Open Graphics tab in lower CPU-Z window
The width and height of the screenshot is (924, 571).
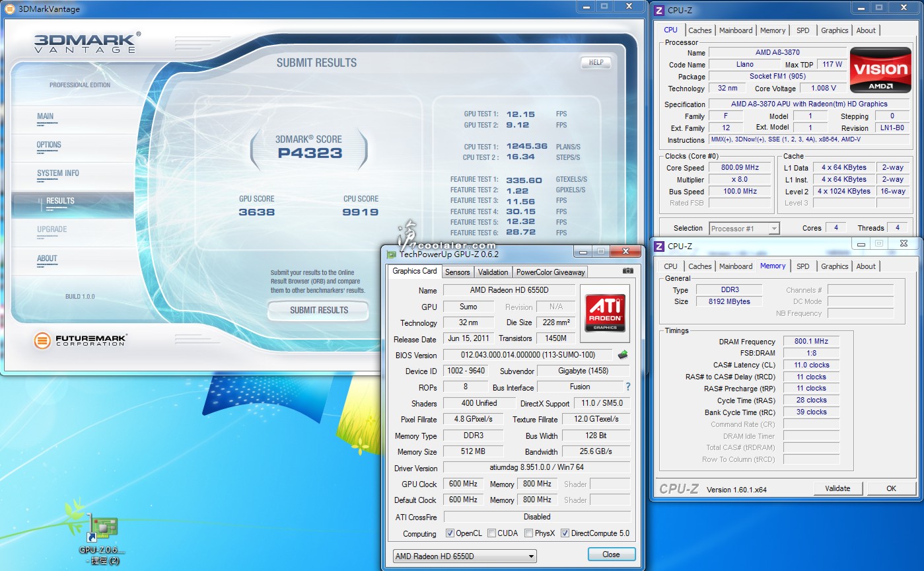tap(835, 266)
